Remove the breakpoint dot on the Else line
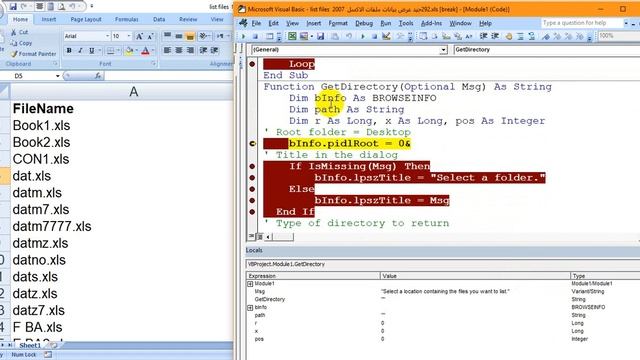 (x=252, y=189)
